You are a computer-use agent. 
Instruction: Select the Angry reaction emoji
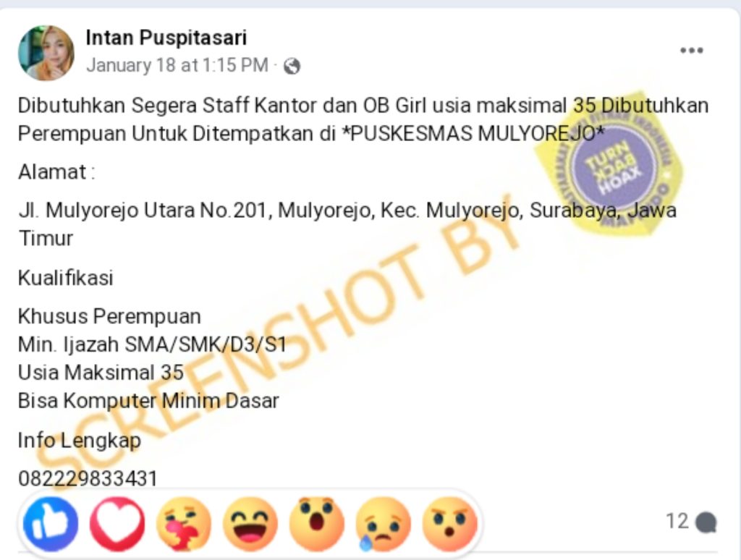449,524
